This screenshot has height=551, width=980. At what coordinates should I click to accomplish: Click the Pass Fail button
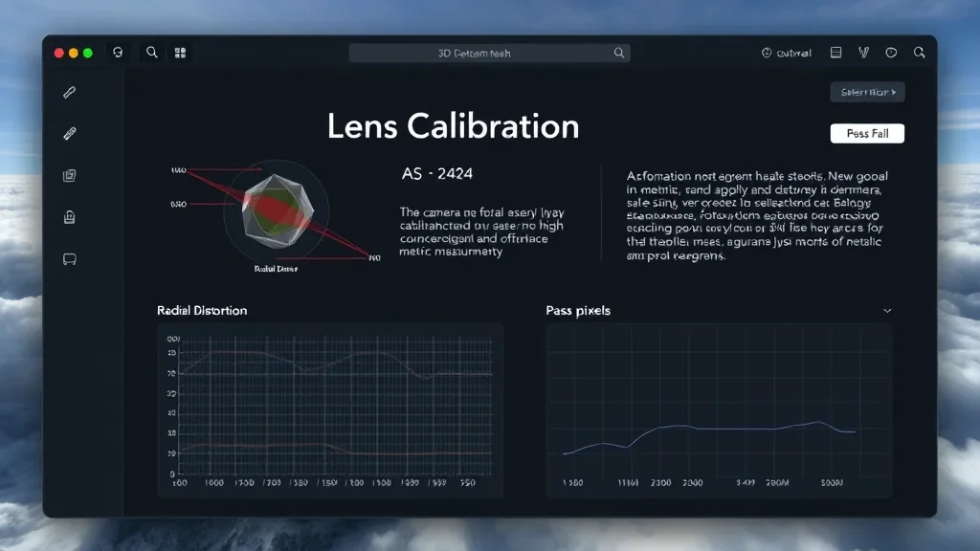tap(867, 133)
